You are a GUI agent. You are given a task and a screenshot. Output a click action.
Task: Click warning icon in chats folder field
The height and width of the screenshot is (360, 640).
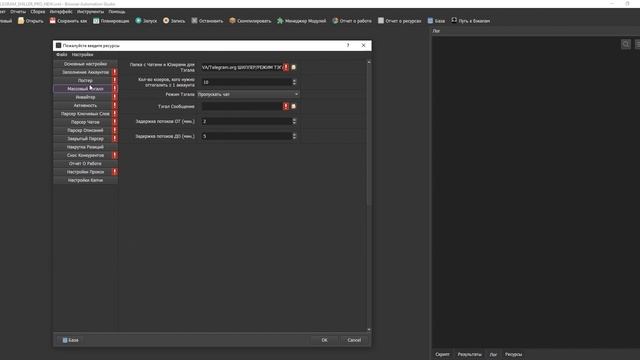[286, 67]
